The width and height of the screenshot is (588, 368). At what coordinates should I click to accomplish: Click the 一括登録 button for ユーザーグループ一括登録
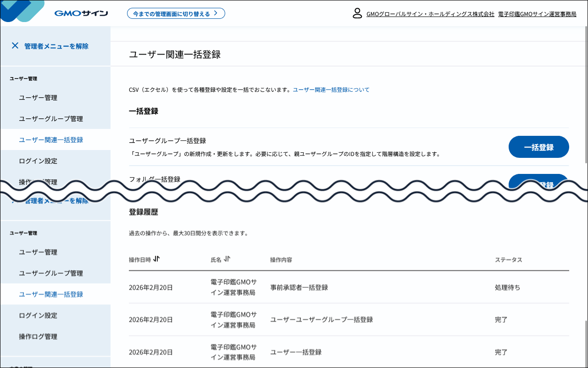pyautogui.click(x=538, y=147)
